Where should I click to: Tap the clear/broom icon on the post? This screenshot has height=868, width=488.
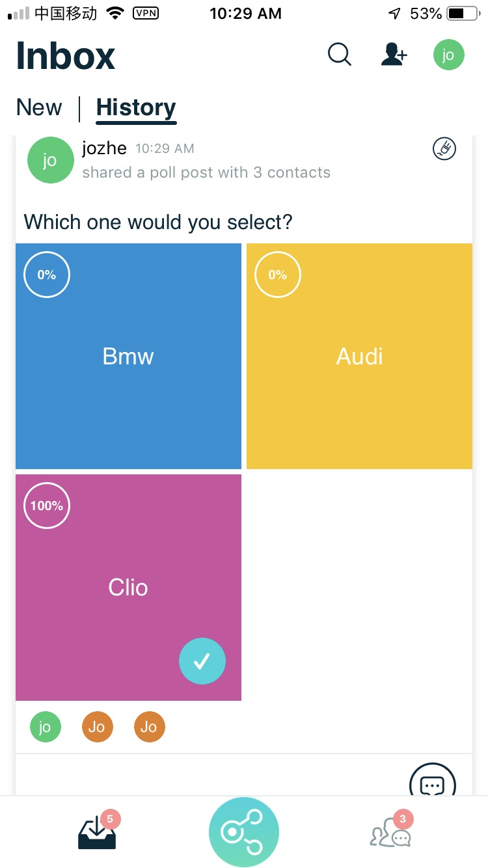(444, 149)
